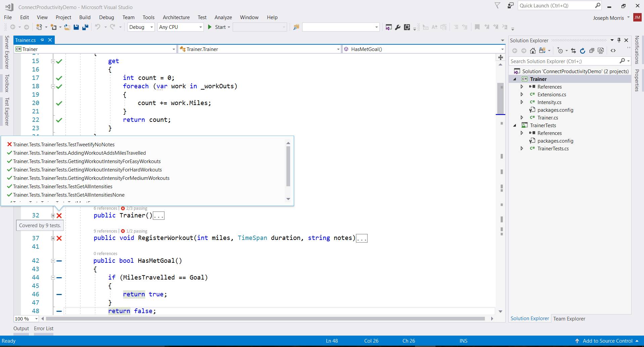The image size is (644, 347).
Task: Click the failing TestTweetifyNoNotes test result
Action: click(64, 144)
